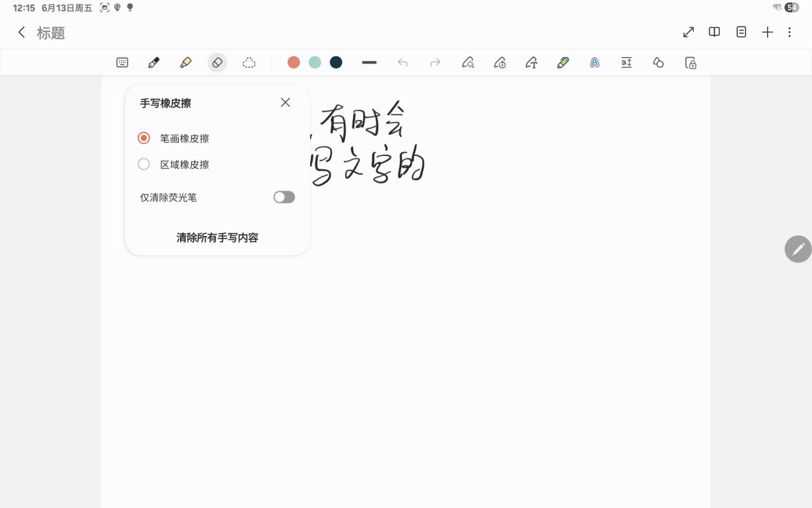Screen dimensions: 812x508
Task: Open the pen thickness line selector
Action: [369, 62]
